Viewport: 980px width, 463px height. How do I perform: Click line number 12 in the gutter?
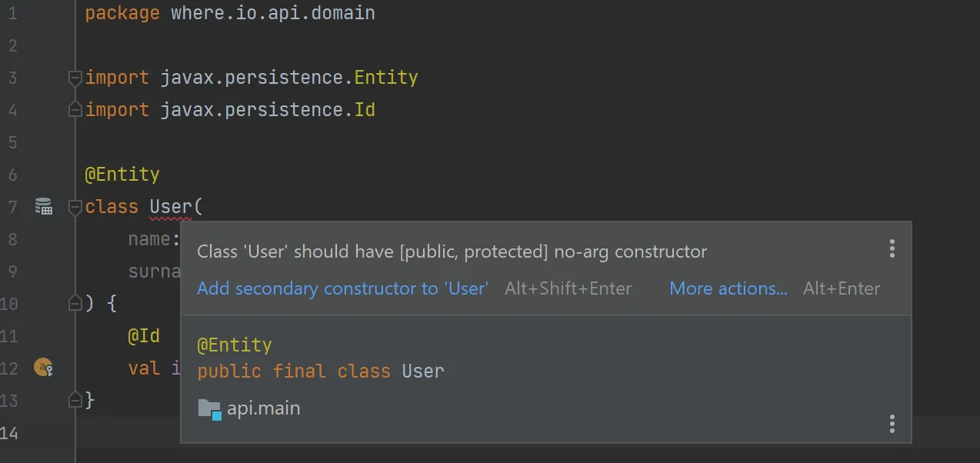[8, 368]
